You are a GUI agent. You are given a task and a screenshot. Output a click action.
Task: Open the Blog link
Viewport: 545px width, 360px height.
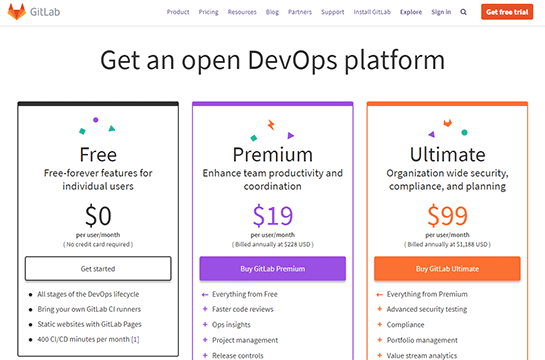(272, 12)
